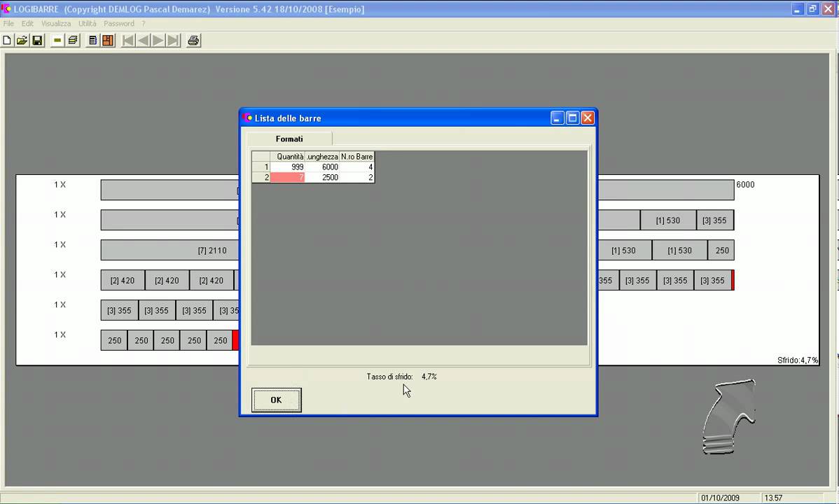Click the 250 piece beside two [1] 530 pieces
Screen dimensions: 839x504
pos(721,251)
